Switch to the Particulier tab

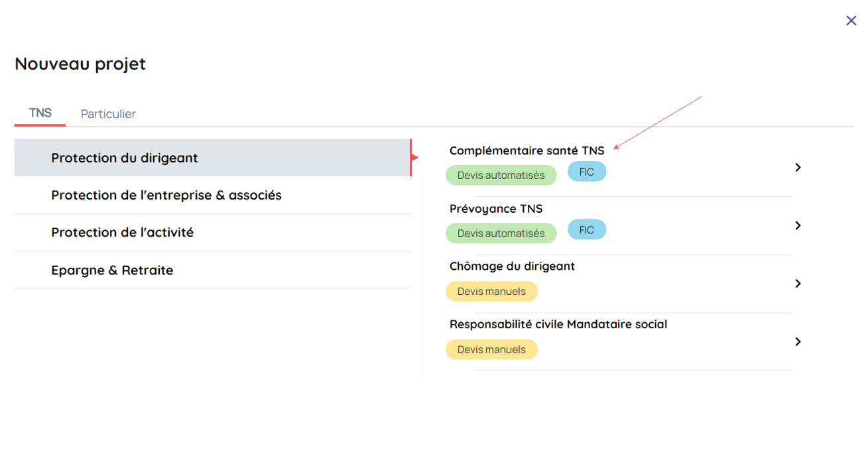[x=108, y=114]
